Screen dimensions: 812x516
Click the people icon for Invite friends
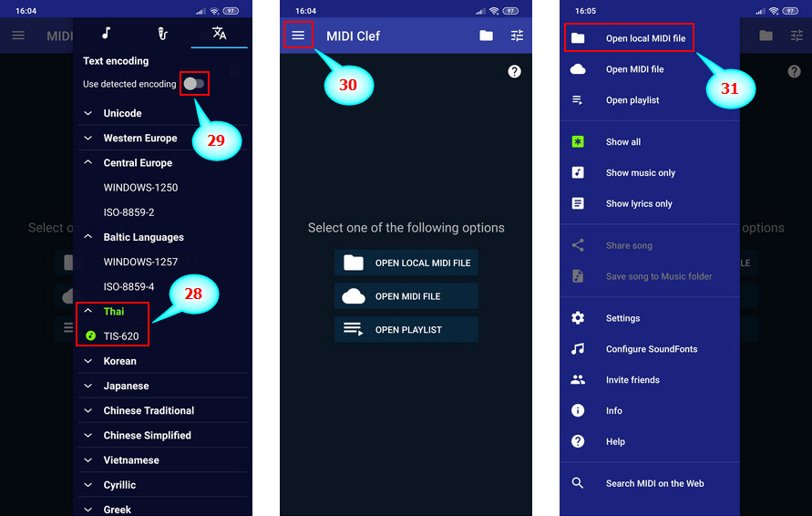coord(578,380)
